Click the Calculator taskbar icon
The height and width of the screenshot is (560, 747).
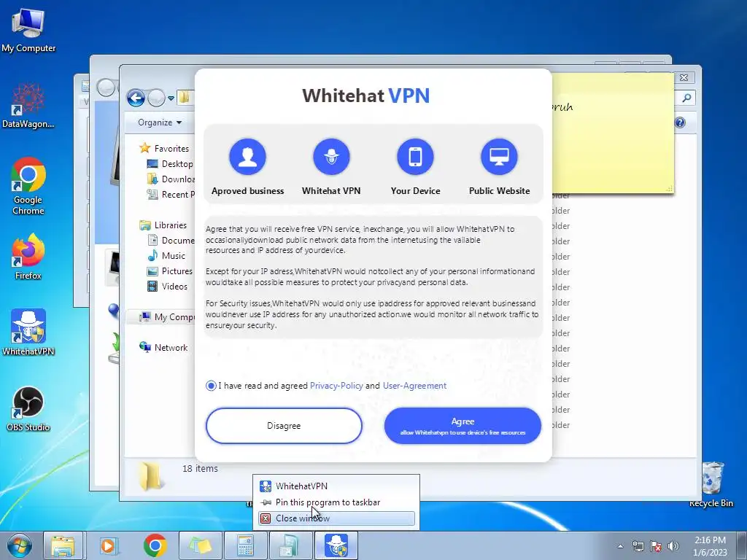click(245, 545)
